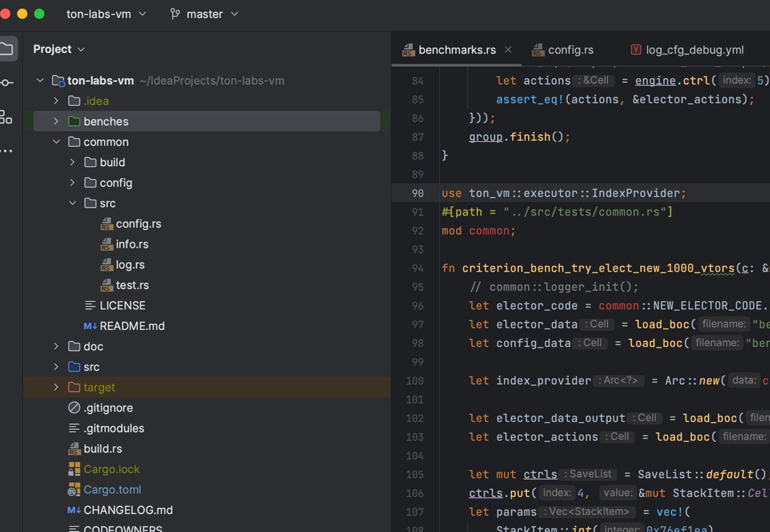Switch to the log_cfg_debug.yml tab
This screenshot has height=532, width=770.
[694, 50]
